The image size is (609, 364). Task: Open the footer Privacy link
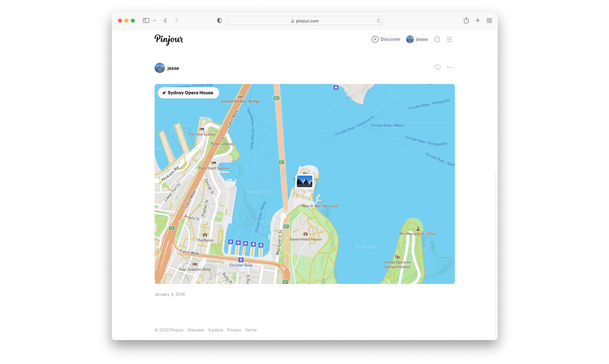234,330
